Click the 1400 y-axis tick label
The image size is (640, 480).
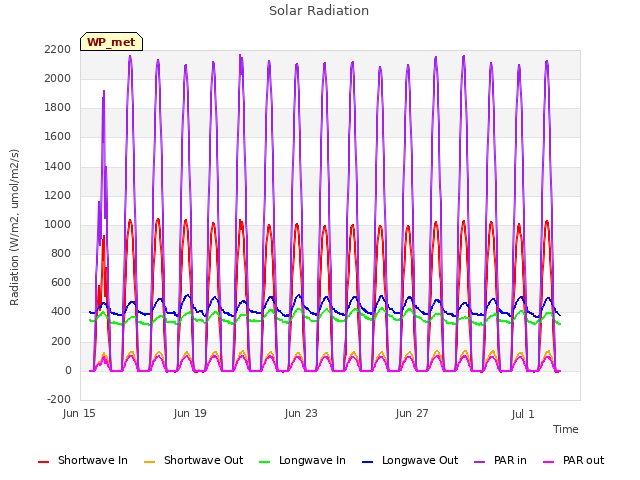click(58, 167)
